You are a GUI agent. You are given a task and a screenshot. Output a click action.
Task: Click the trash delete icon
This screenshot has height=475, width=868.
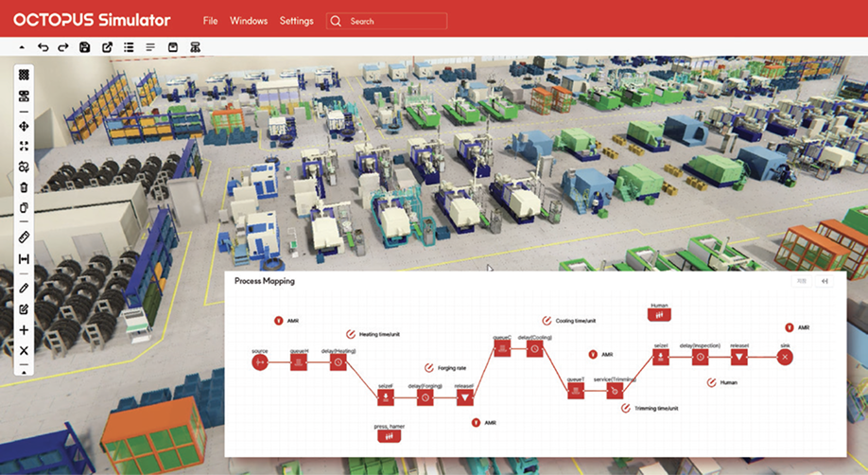tap(24, 187)
